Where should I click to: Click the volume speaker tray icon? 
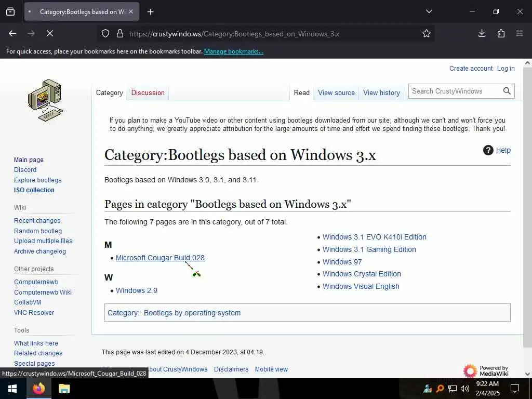coord(464,389)
